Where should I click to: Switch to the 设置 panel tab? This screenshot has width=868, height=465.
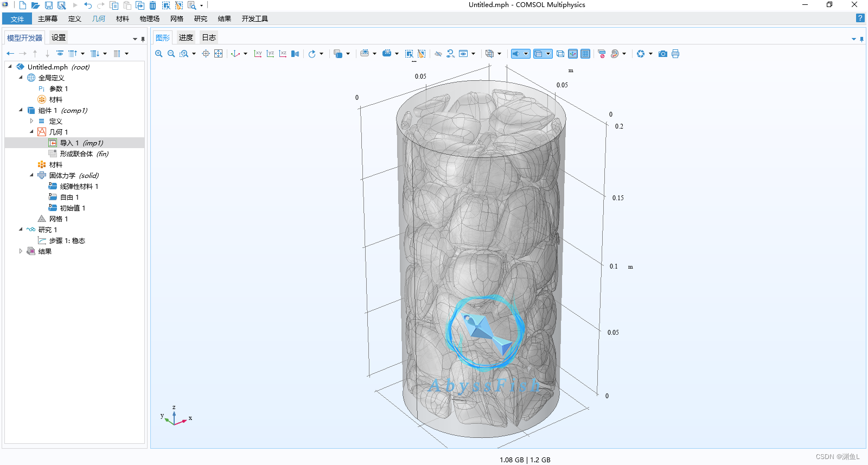pos(59,38)
